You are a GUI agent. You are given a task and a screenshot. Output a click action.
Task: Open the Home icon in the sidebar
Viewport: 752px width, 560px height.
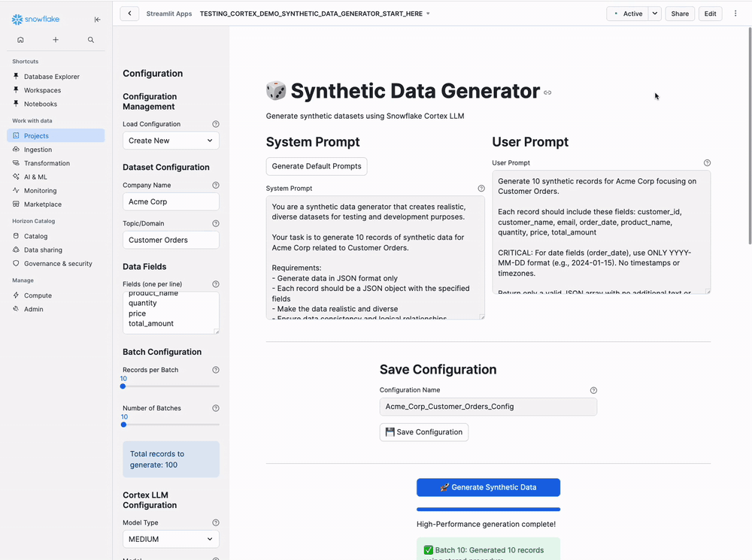pos(20,39)
